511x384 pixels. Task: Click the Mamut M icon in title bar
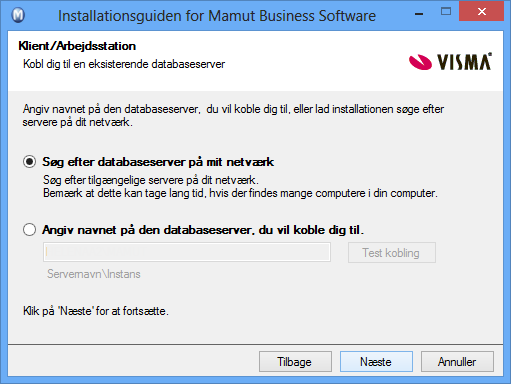pos(18,15)
